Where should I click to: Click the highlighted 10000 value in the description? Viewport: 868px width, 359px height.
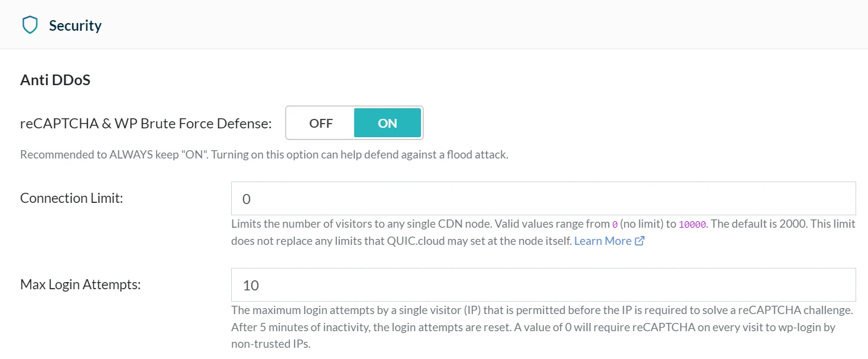click(692, 224)
